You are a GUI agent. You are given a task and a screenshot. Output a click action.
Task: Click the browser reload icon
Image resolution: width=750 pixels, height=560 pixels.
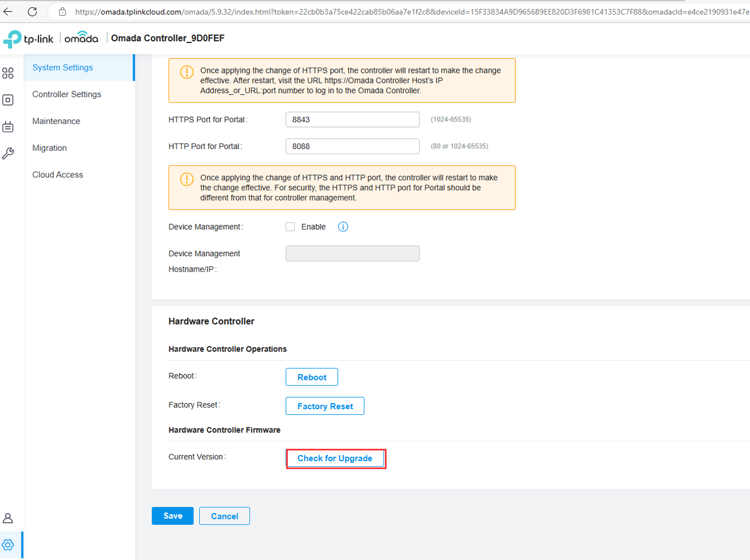pyautogui.click(x=32, y=11)
